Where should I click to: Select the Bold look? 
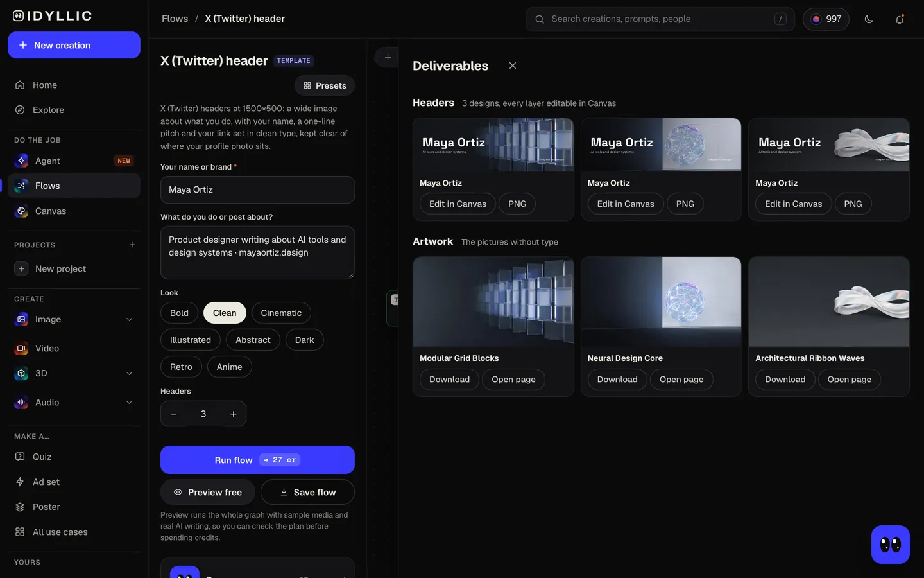180,313
